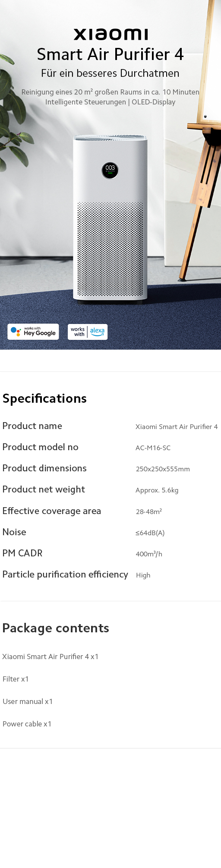This screenshot has width=221, height=868.
Task: Click the ≤64dB(A) noise value
Action: coord(150,533)
